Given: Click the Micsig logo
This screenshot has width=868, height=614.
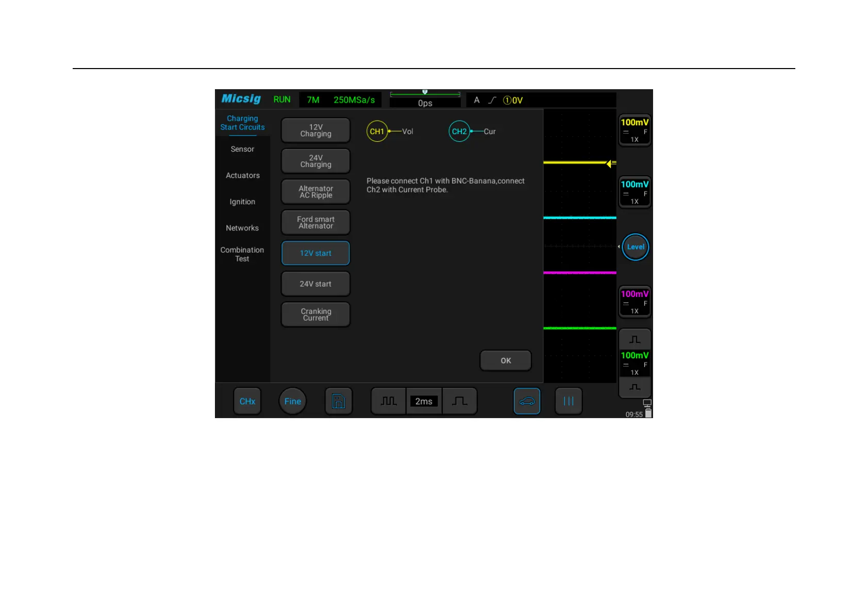Looking at the screenshot, I should (241, 98).
